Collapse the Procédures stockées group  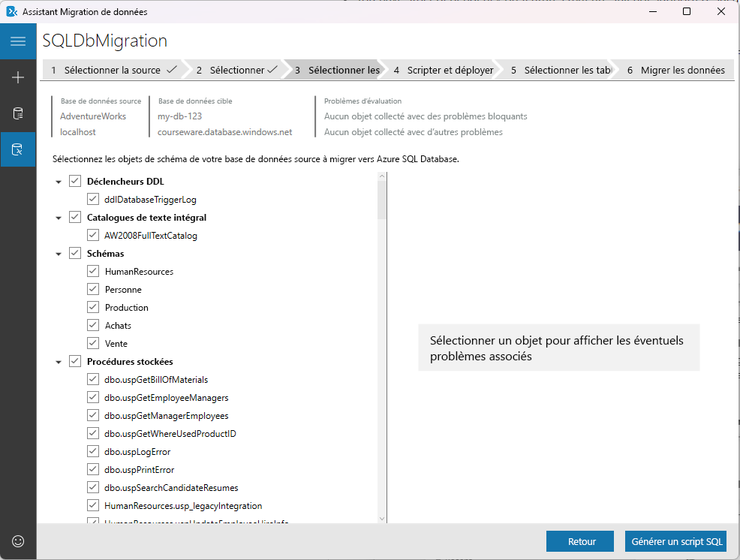[x=59, y=361]
